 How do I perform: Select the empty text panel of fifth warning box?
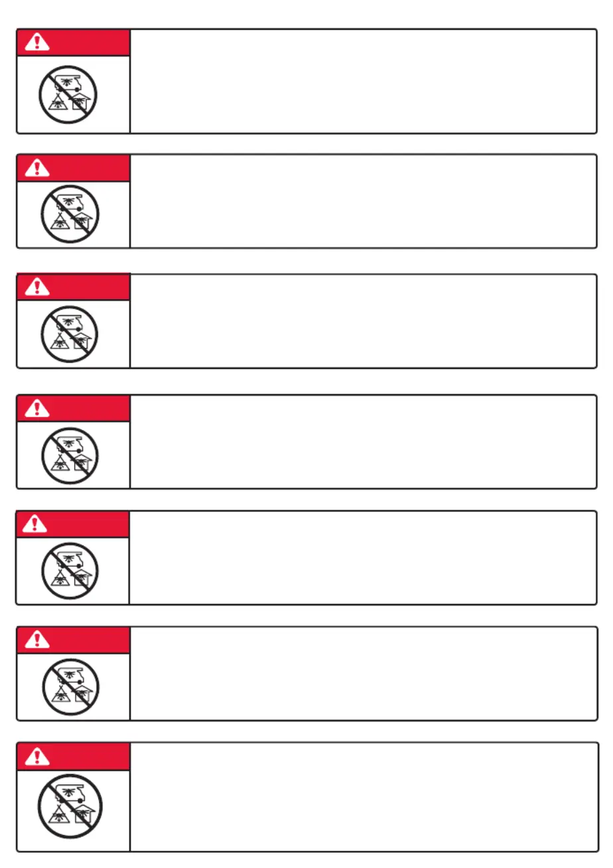click(x=364, y=557)
